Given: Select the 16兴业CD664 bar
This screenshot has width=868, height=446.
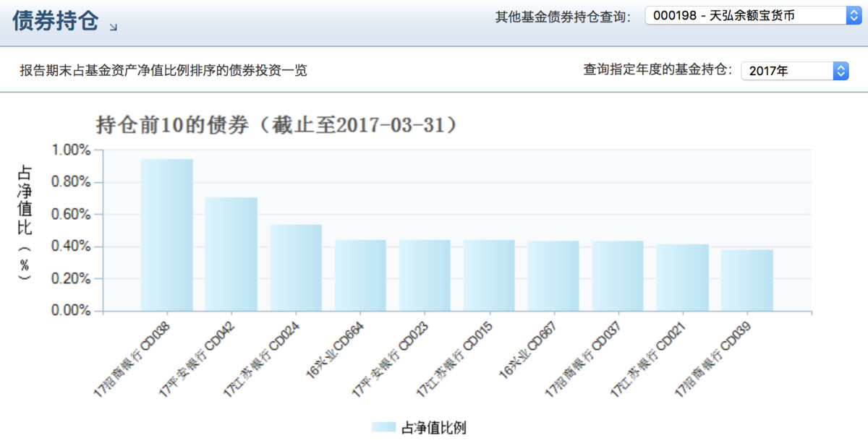Looking at the screenshot, I should click(x=360, y=275).
